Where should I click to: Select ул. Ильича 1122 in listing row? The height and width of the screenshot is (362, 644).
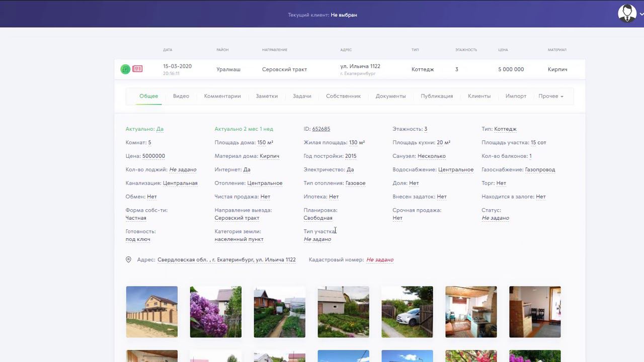tap(360, 66)
